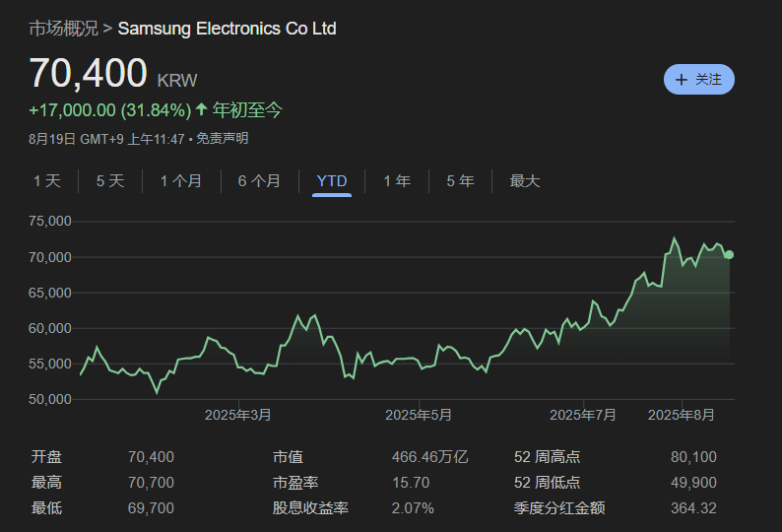The height and width of the screenshot is (532, 782).
Task: Click the 65,000 y-axis label
Action: tap(50, 293)
